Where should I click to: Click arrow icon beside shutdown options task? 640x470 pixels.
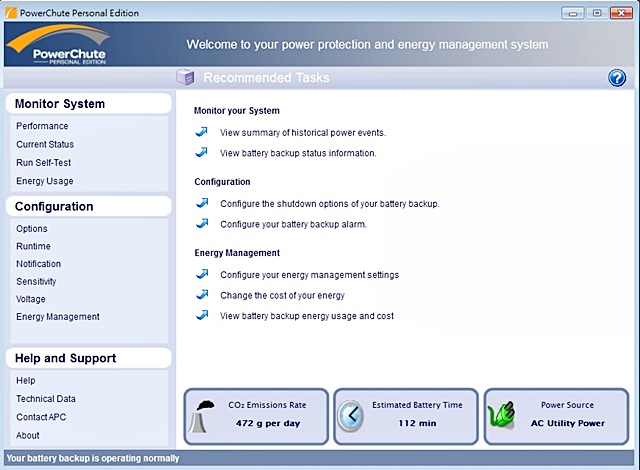tap(202, 203)
